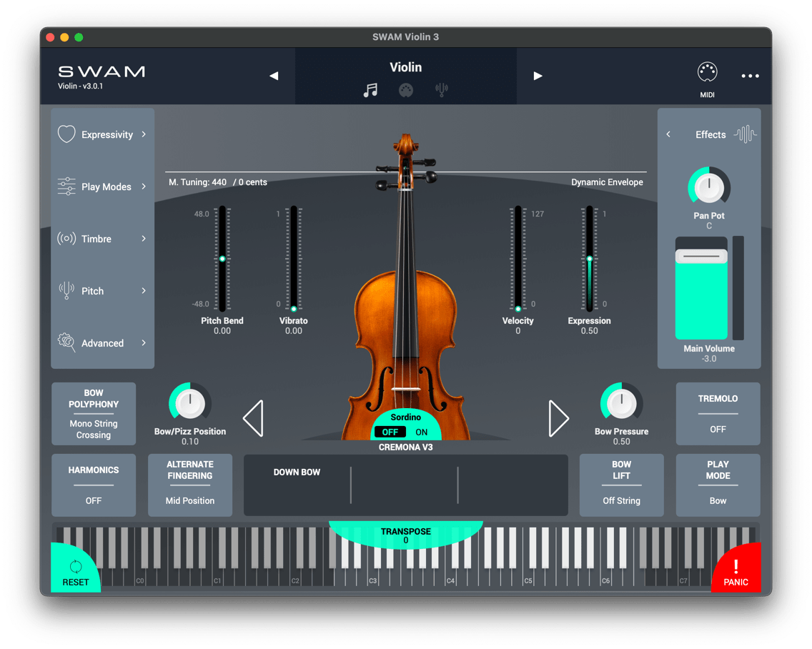Toggle the TREMOLO button
This screenshot has height=649, width=812.
pos(718,413)
